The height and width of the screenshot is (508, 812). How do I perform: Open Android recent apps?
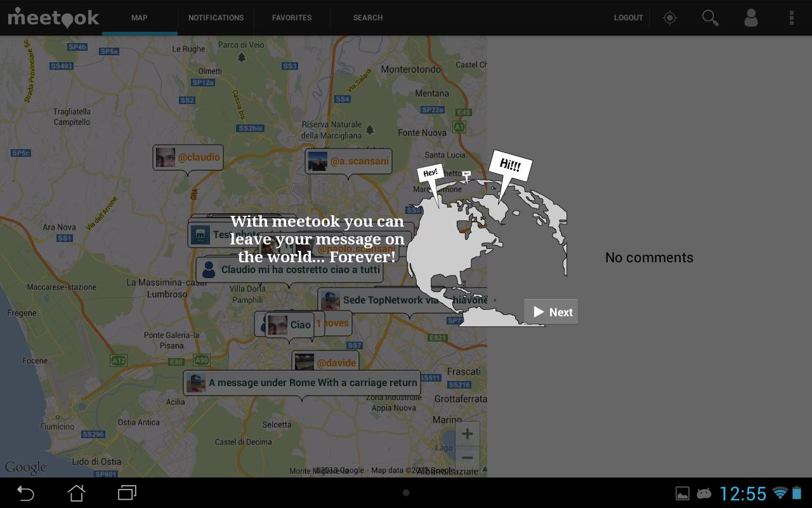tap(127, 493)
